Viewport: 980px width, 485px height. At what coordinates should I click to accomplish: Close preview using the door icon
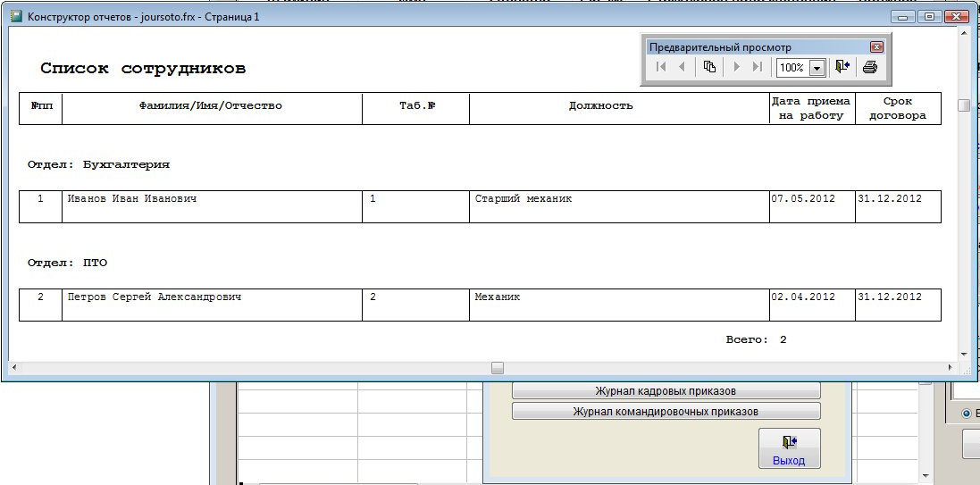tap(842, 67)
